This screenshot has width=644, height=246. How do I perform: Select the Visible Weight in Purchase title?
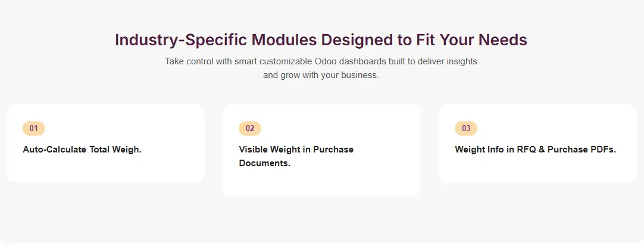pyautogui.click(x=296, y=150)
